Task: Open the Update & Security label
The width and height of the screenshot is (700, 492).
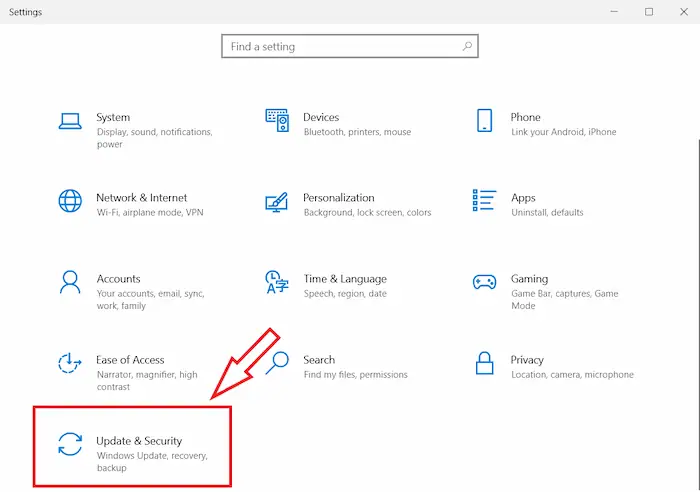Action: pos(139,441)
